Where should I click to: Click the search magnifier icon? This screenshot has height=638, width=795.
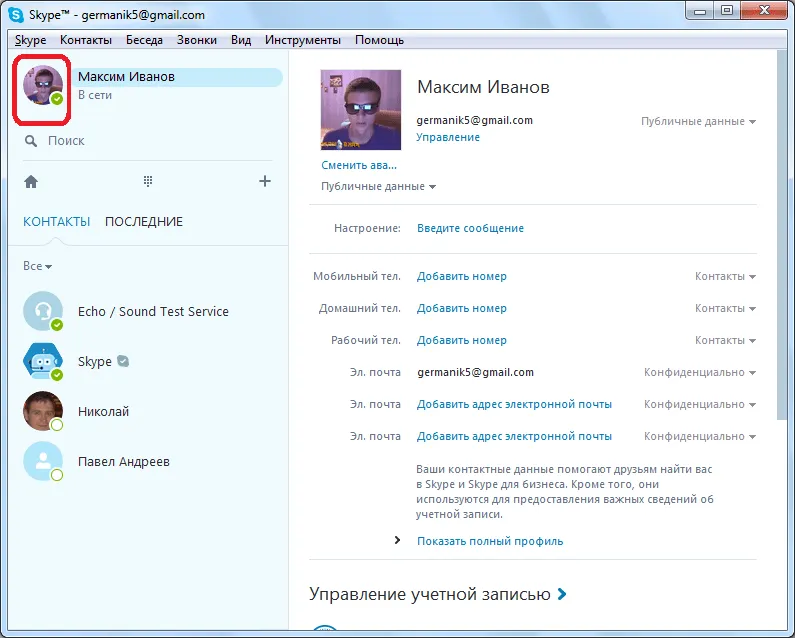click(x=31, y=141)
